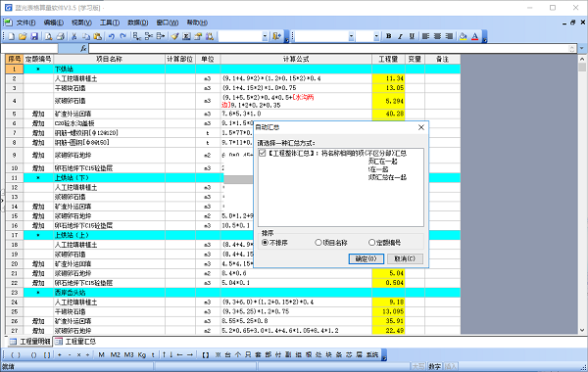Screen dimensions: 588x372
Task: Align text right
Action: pyautogui.click(x=449, y=36)
